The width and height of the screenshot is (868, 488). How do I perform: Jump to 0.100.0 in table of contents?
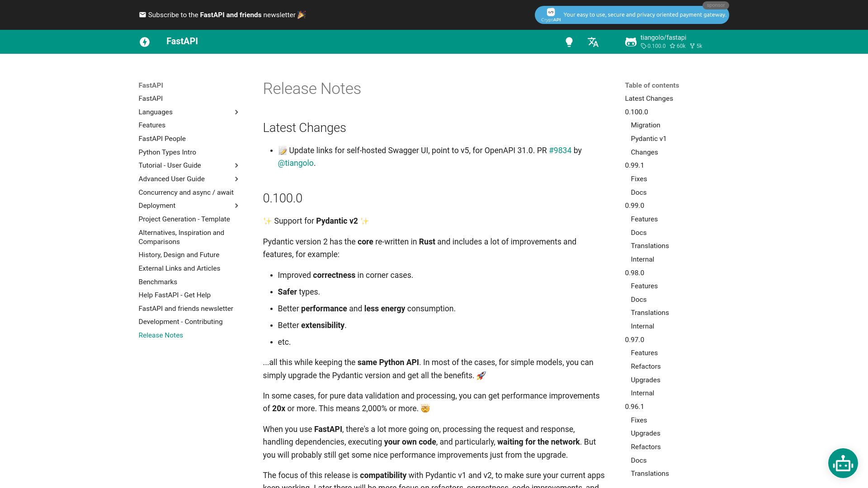coord(636,112)
